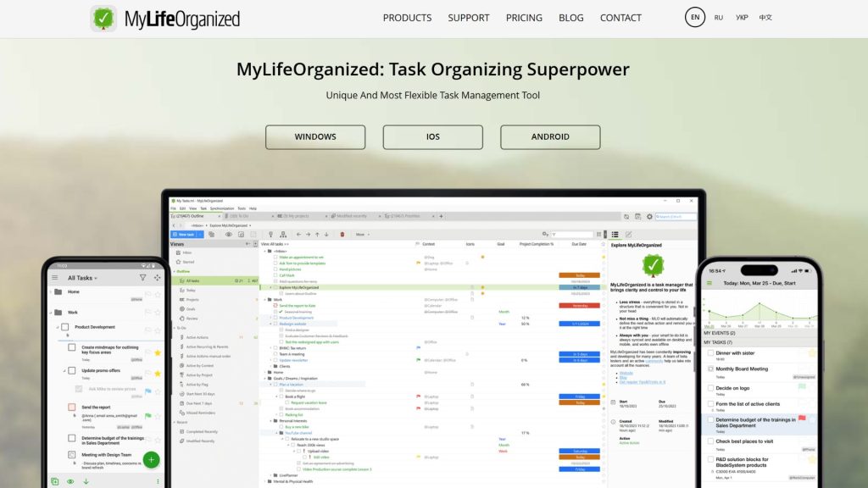This screenshot has height=488, width=868.
Task: Switch site language to УКР
Action: [x=742, y=18]
